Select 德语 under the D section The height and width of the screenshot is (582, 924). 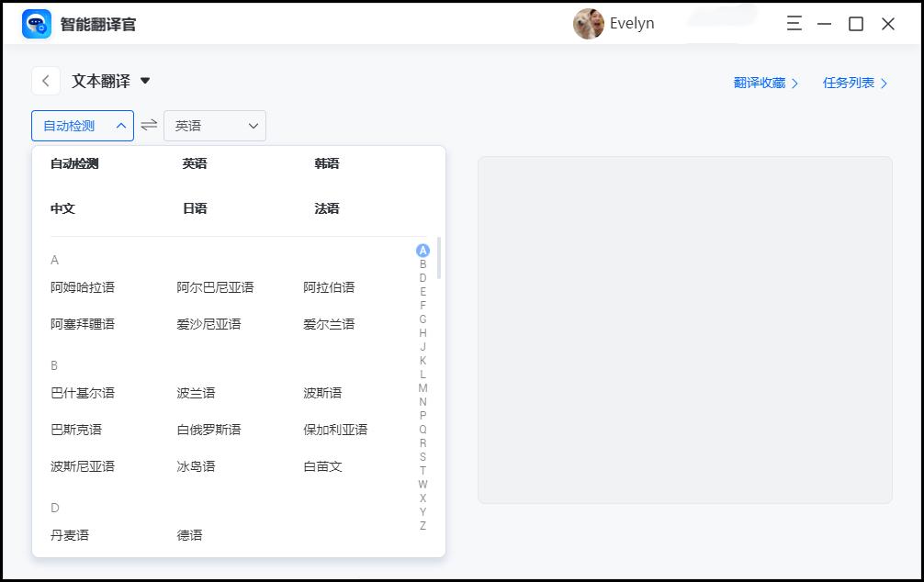click(189, 534)
